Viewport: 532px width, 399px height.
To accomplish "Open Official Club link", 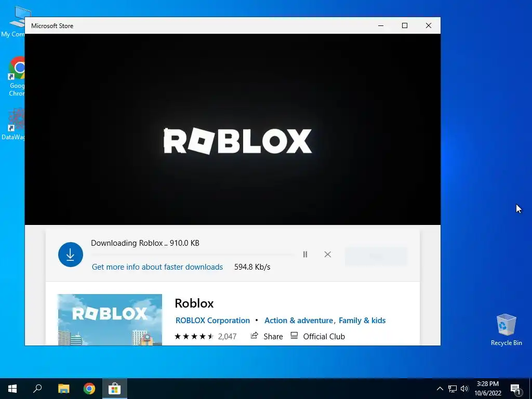I will tap(324, 336).
